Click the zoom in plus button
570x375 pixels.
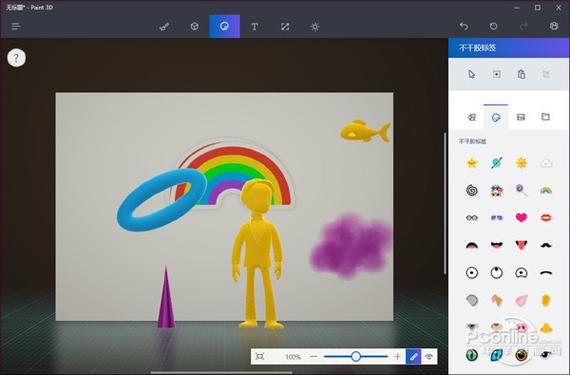tap(397, 356)
